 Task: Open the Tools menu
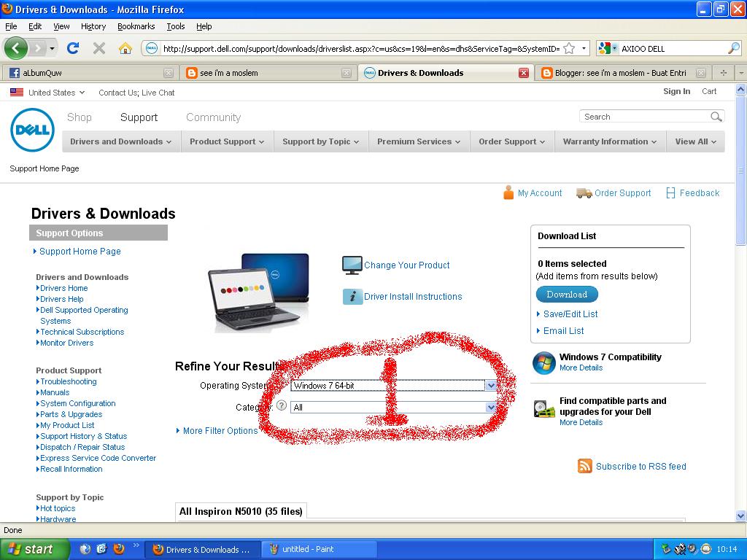tap(175, 26)
